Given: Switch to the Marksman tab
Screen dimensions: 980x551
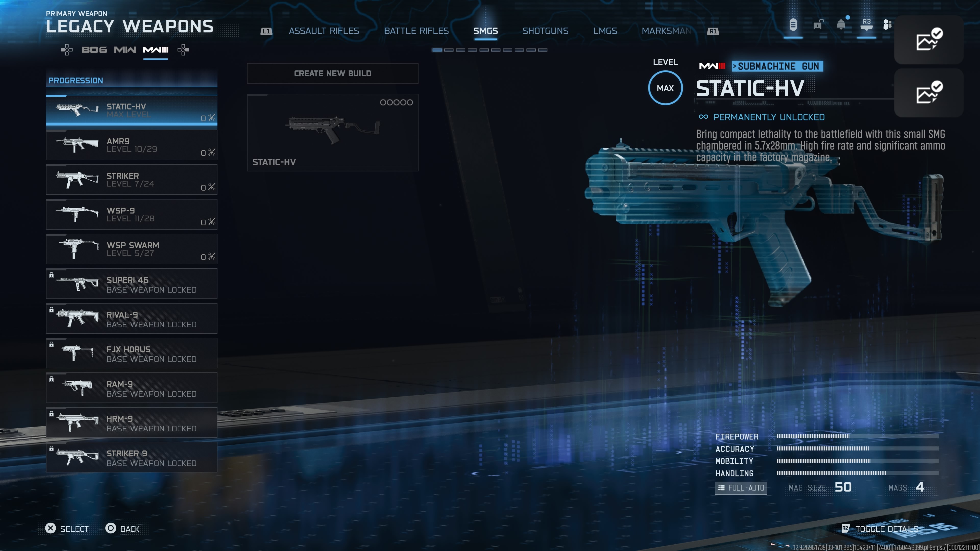Looking at the screenshot, I should [x=666, y=31].
